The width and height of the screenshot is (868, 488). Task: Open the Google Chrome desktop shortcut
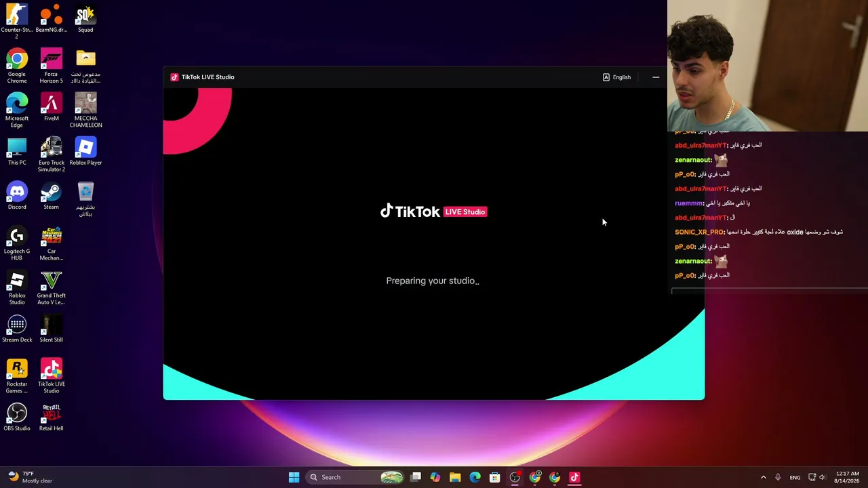17,66
